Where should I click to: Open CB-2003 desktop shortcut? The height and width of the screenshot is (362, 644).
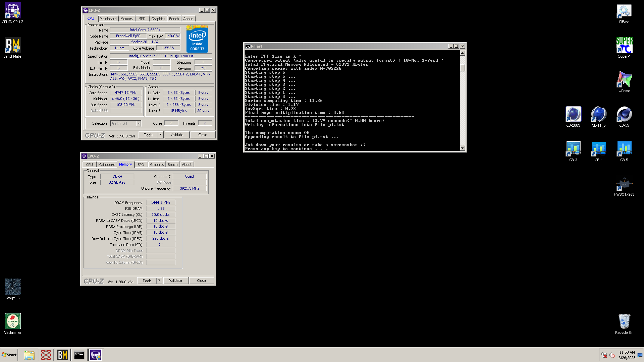click(x=573, y=117)
